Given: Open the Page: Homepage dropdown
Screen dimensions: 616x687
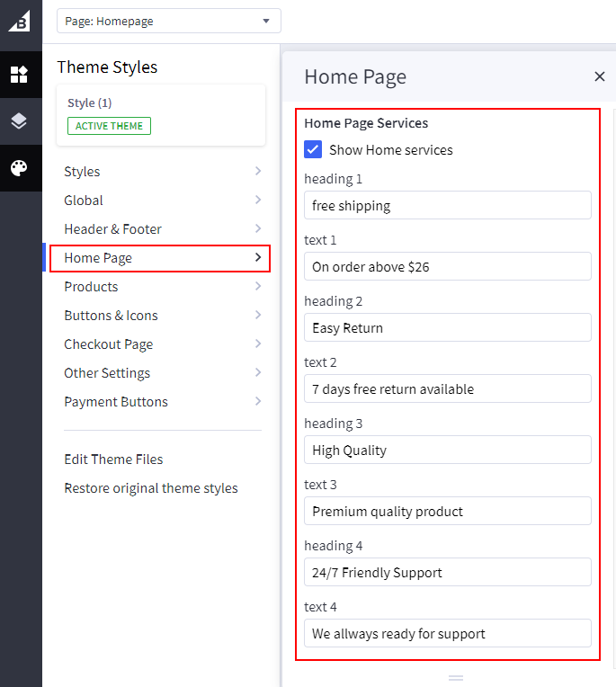Looking at the screenshot, I should [168, 21].
